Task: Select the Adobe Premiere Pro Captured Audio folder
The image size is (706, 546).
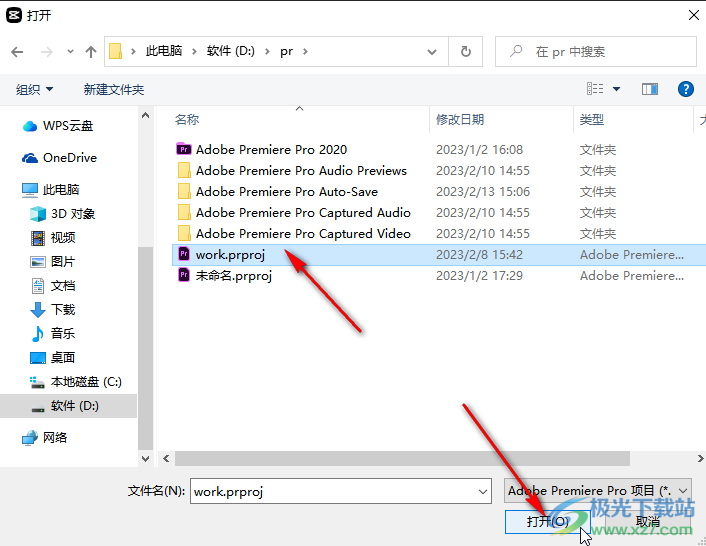Action: coord(303,212)
